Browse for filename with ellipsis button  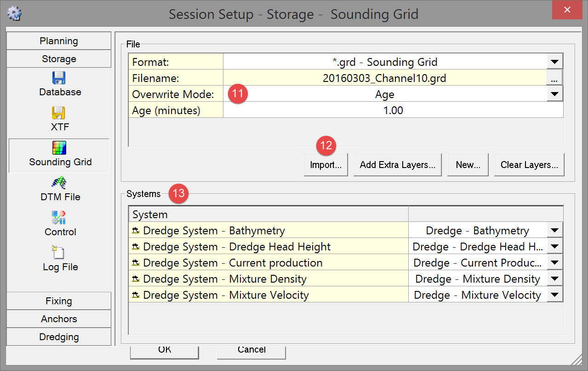[554, 78]
